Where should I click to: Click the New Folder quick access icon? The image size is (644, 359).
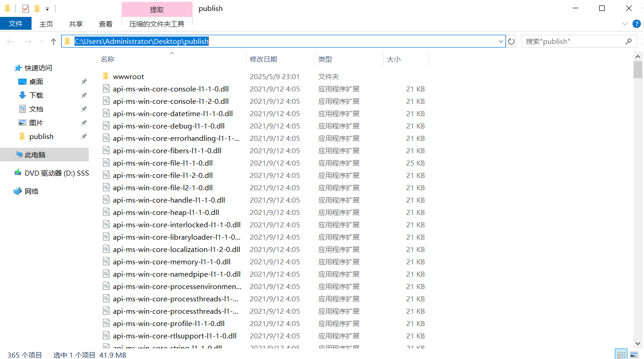pos(37,8)
